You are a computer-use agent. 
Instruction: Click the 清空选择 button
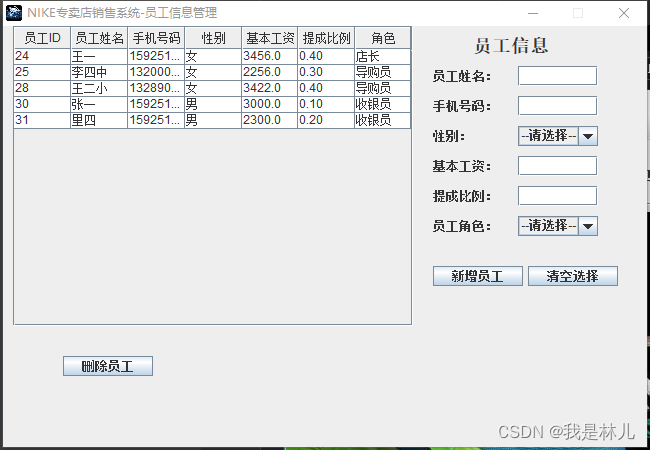click(x=572, y=276)
